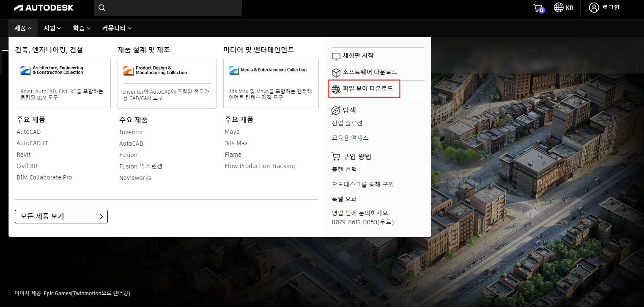Click the monitor icon beside 체험판 시작

click(x=336, y=56)
